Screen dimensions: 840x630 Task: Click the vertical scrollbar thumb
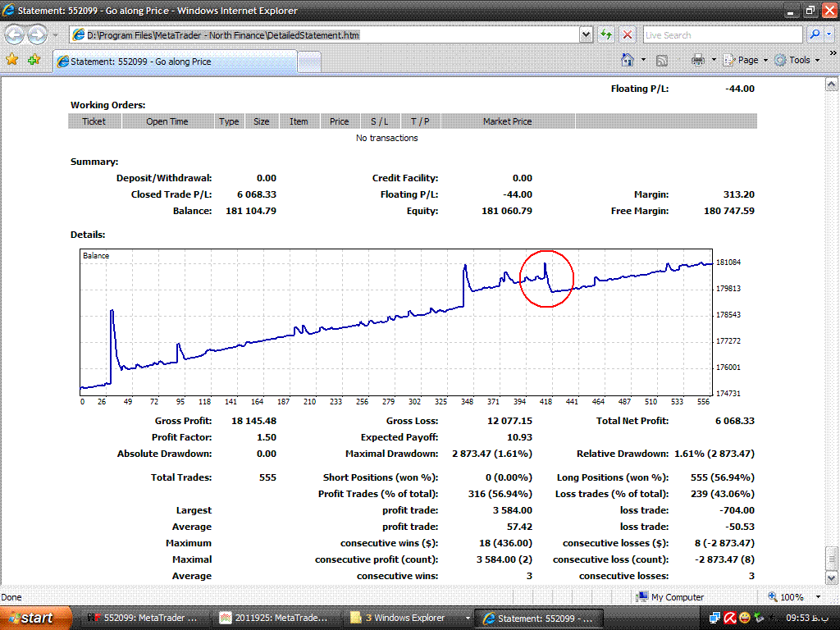[832, 559]
